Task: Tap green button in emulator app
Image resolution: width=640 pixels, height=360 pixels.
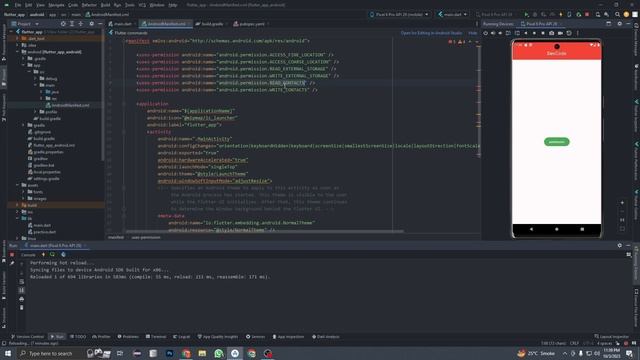Action: [557, 142]
